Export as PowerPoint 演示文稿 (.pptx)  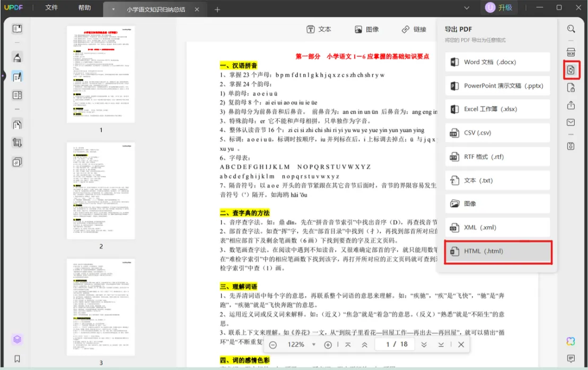tap(497, 86)
